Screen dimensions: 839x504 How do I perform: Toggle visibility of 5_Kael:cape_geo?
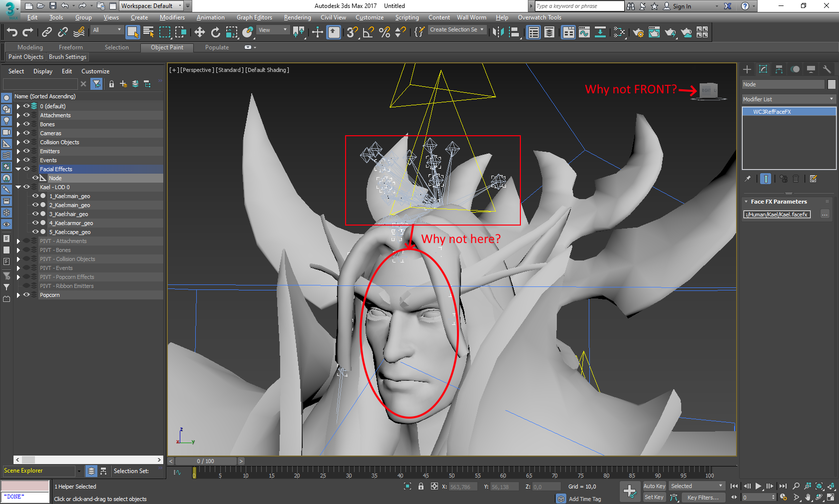click(x=35, y=232)
